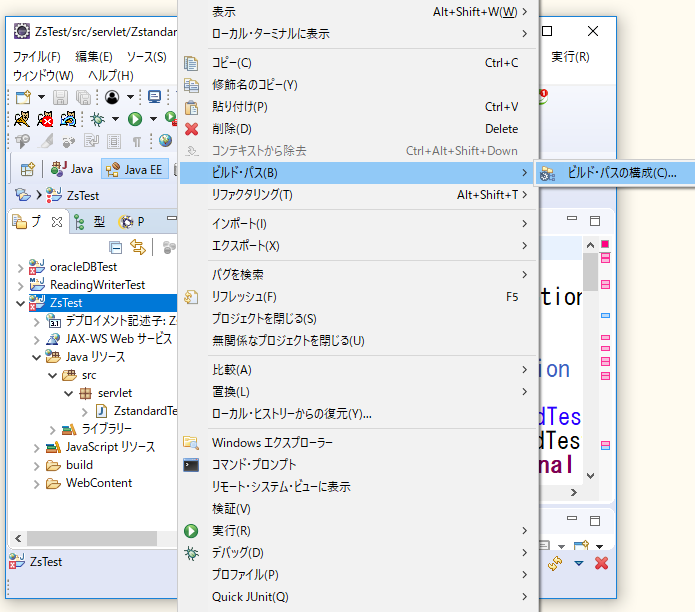This screenshot has width=695, height=612.
Task: Click the Show Whitespace pilcrow icon
Action: click(x=137, y=141)
